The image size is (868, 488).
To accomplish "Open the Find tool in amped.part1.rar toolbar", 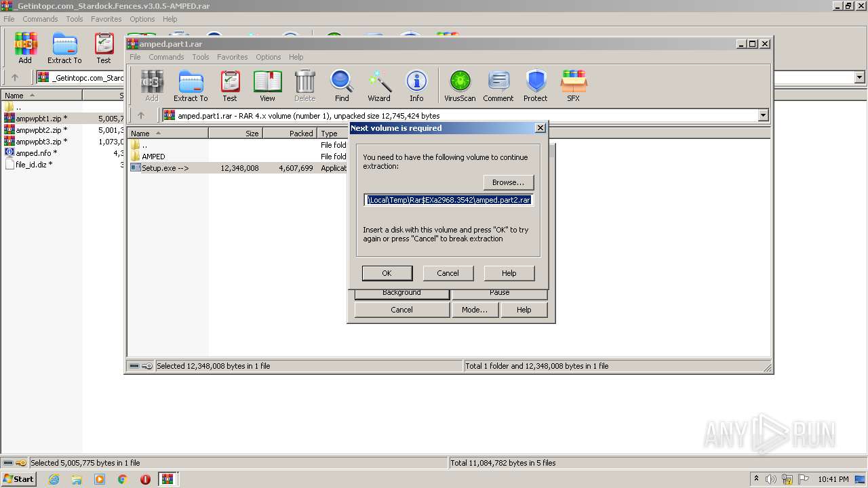I will tap(342, 86).
